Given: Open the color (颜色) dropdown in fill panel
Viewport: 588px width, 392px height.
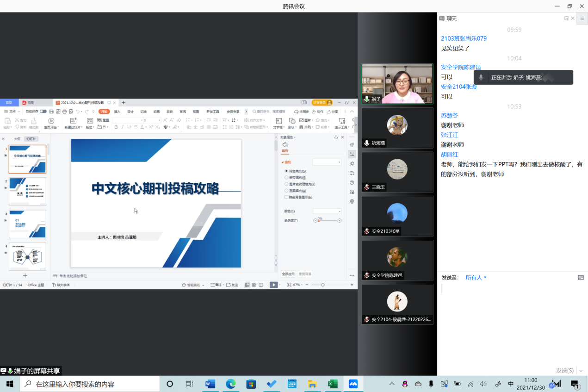Looking at the screenshot, I should pyautogui.click(x=327, y=211).
